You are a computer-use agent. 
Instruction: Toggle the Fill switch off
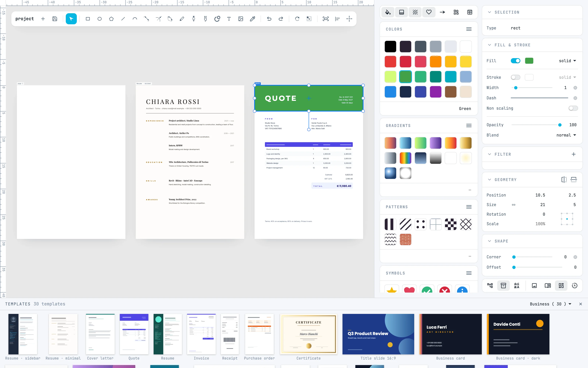click(515, 61)
